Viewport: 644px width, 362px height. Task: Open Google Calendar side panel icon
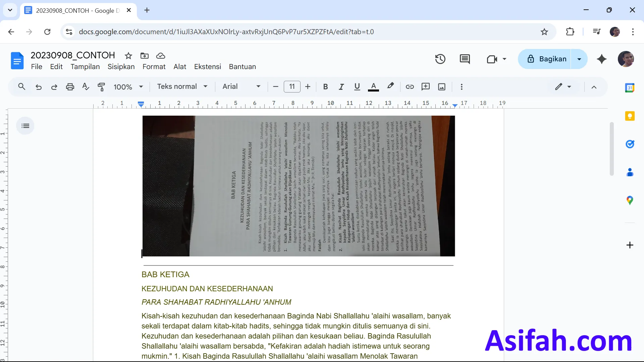(x=630, y=88)
